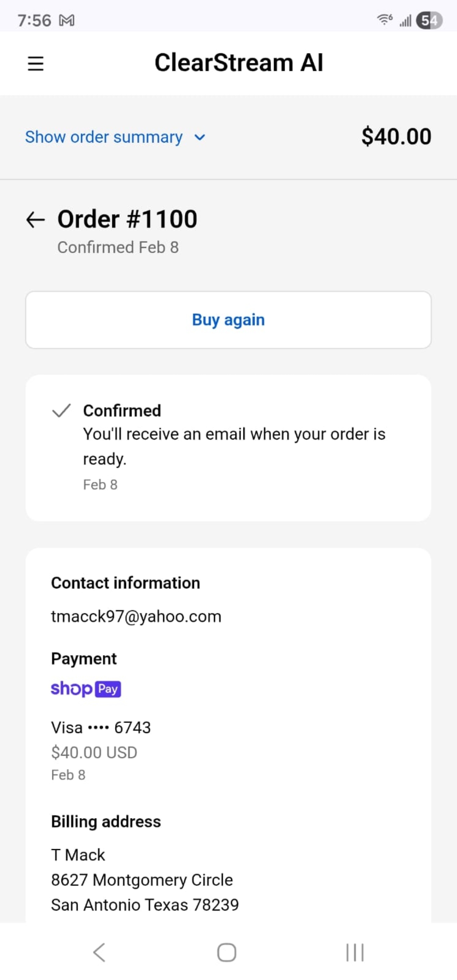457x980 pixels.
Task: Click the Show order summary link
Action: 104,137
